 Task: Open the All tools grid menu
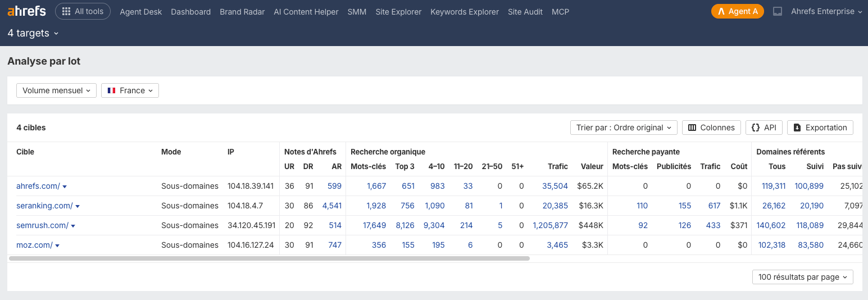pyautogui.click(x=83, y=11)
